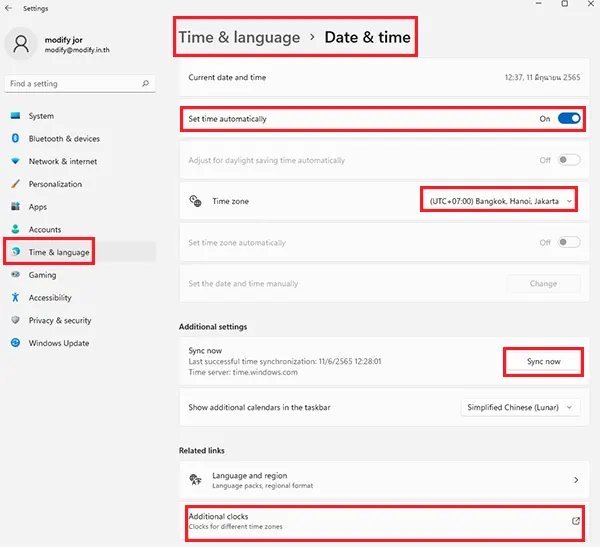Click Time & language breadcrumb link

tap(239, 38)
